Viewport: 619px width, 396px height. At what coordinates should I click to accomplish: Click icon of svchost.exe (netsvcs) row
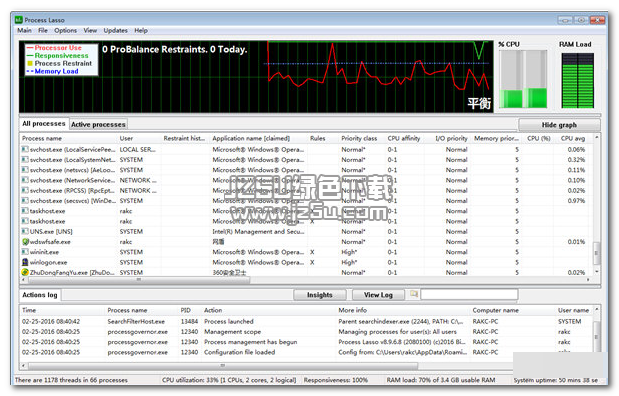tap(25, 170)
